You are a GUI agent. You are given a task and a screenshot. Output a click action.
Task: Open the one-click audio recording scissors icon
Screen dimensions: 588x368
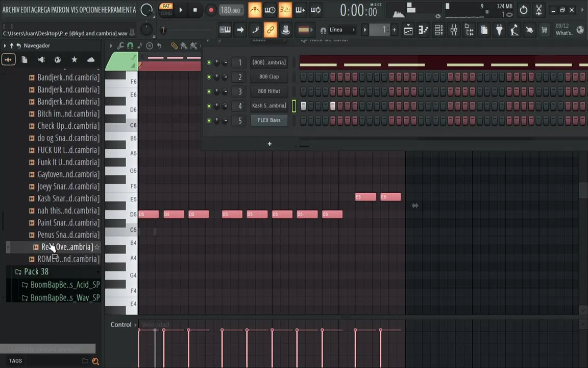538,10
